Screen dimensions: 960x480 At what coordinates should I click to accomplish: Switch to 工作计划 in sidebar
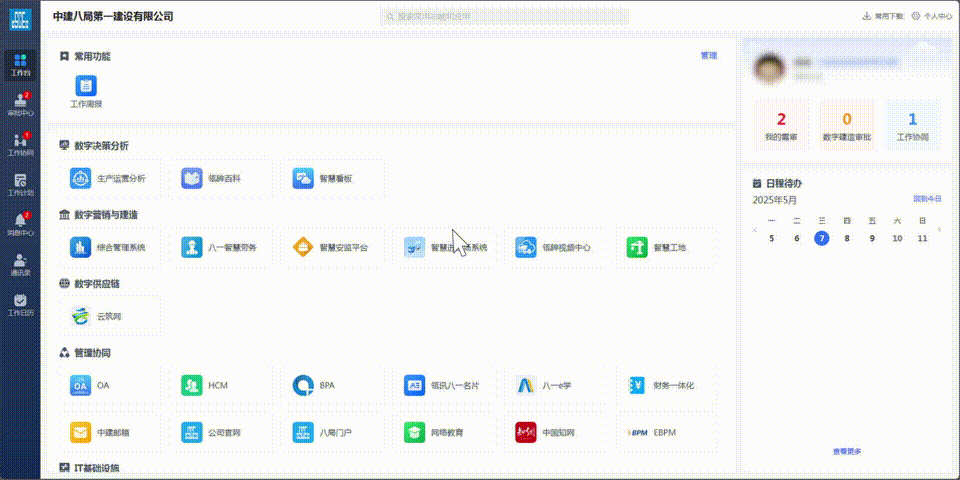[20, 183]
